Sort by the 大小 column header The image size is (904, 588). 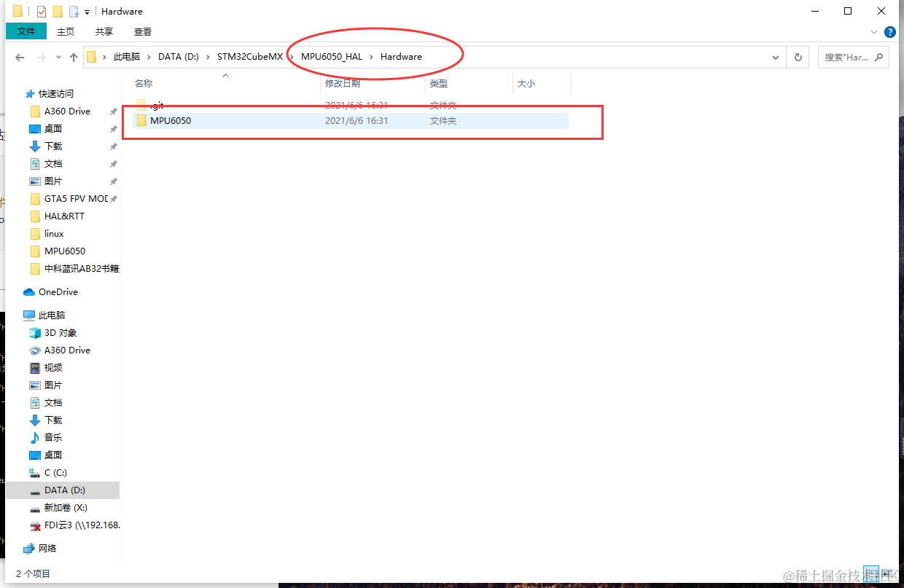[x=526, y=84]
